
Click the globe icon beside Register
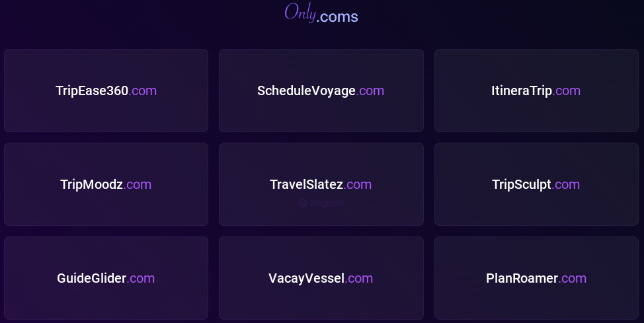[303, 203]
